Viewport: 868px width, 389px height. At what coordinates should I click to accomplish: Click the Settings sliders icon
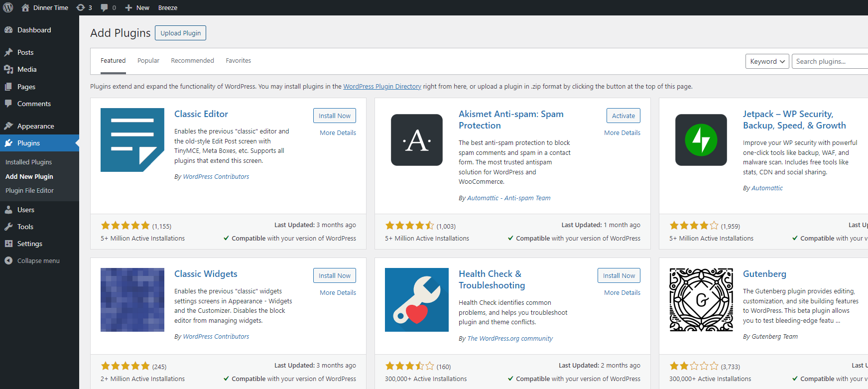[x=8, y=244]
